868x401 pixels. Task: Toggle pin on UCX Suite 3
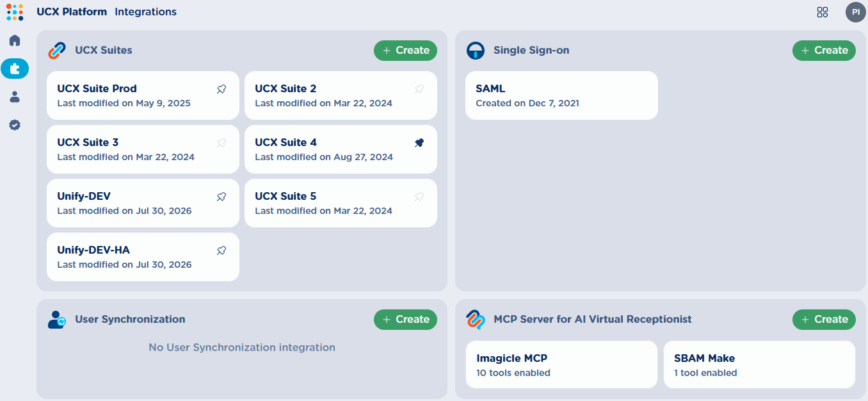coord(221,143)
